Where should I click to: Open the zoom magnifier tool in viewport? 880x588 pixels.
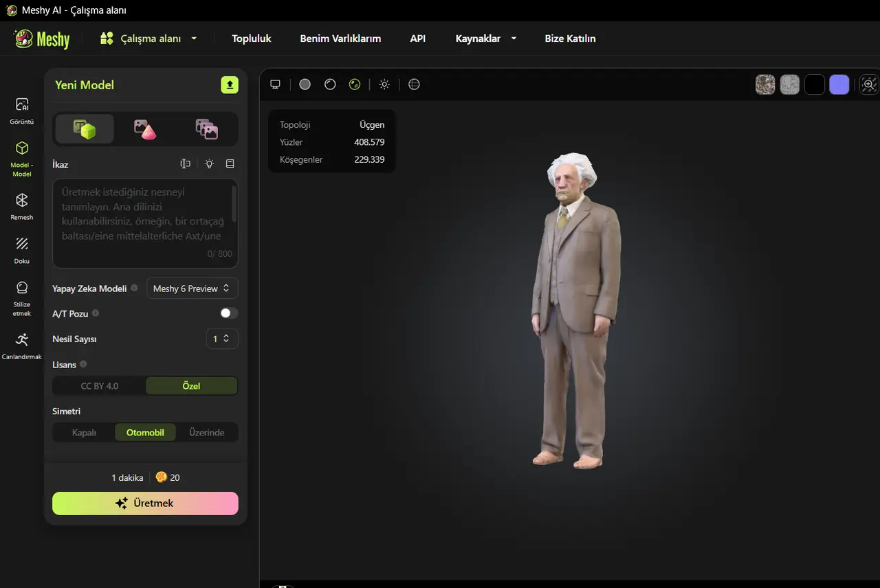pos(868,84)
